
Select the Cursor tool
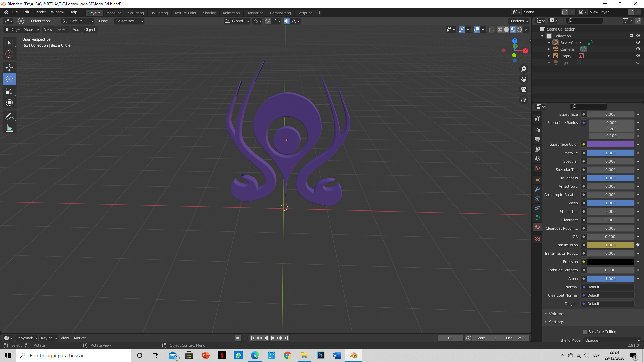tap(9, 54)
